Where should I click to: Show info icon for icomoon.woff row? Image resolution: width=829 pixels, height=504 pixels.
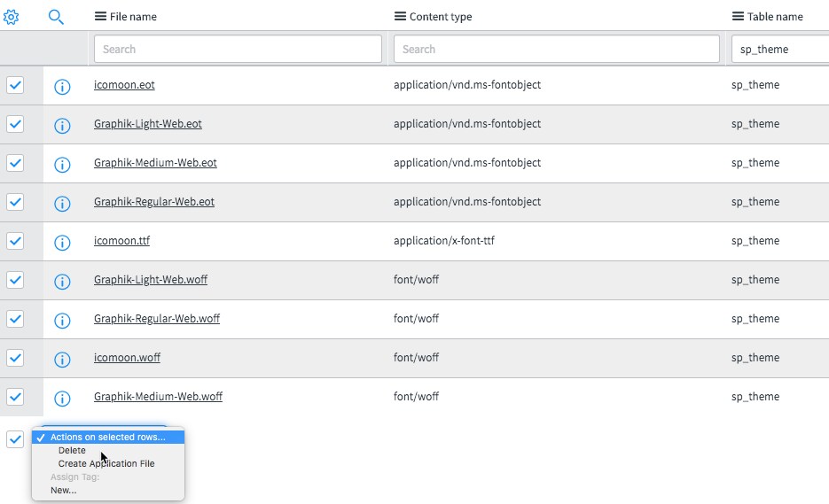(62, 359)
